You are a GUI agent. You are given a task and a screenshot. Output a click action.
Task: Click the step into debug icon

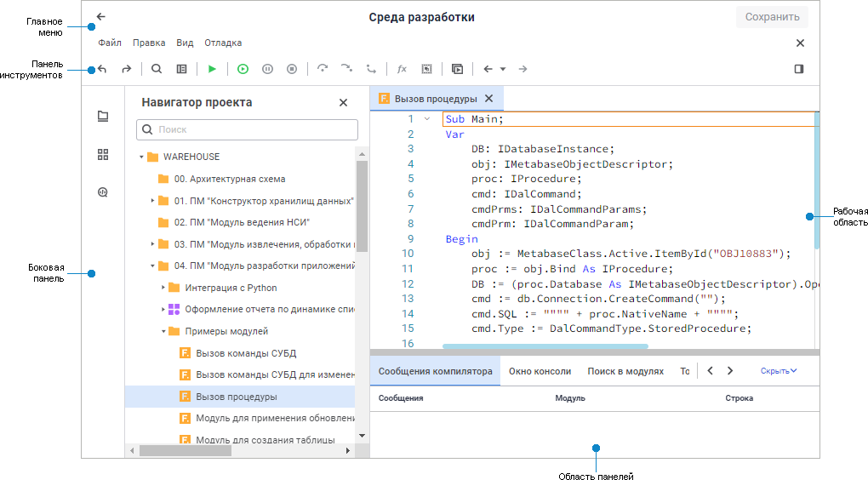(346, 69)
